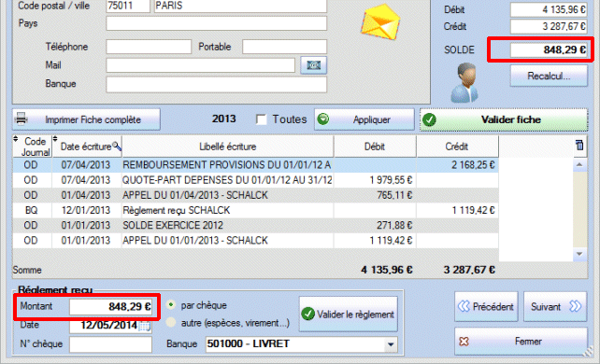Click the N° chèque input field
The image size is (600, 364).
[110, 344]
